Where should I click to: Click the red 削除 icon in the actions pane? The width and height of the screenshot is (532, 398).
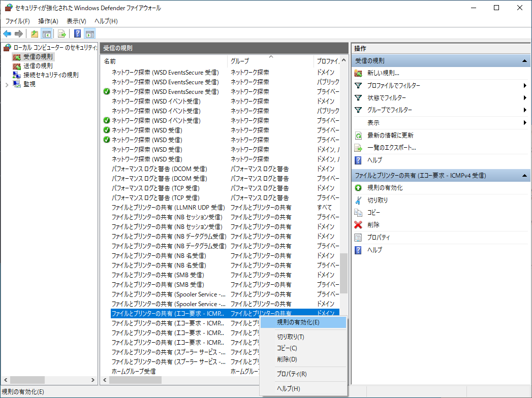(x=358, y=225)
